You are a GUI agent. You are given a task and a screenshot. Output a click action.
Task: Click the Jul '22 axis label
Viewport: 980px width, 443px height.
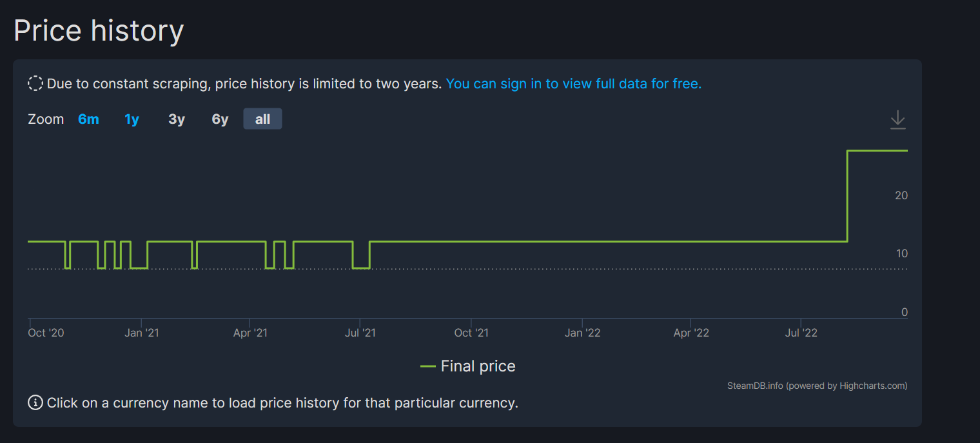point(801,333)
